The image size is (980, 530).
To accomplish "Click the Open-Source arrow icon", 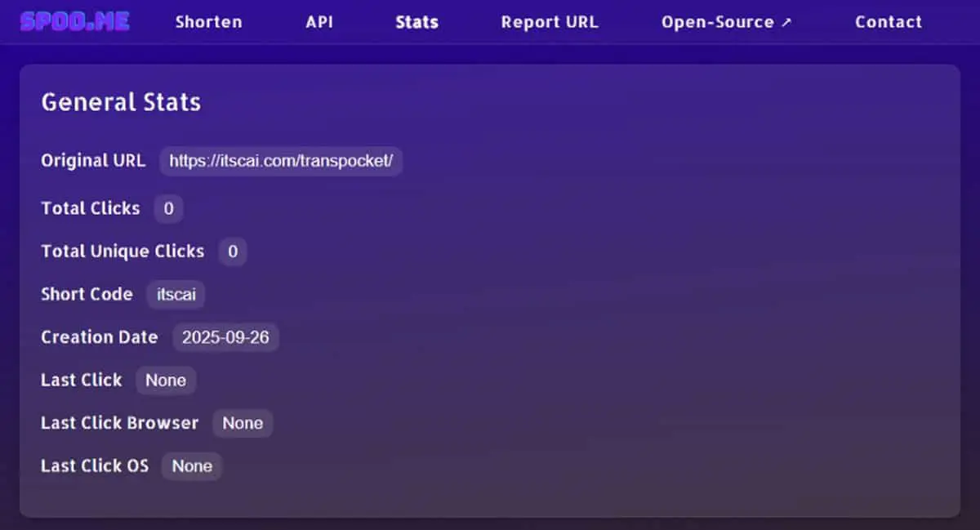I will coord(786,22).
